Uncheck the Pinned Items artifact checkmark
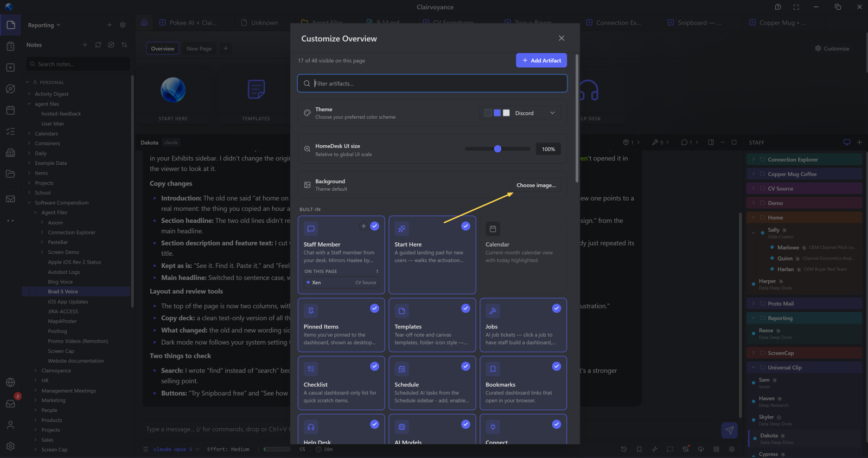Viewport: 868px width, 458px height. (x=374, y=308)
